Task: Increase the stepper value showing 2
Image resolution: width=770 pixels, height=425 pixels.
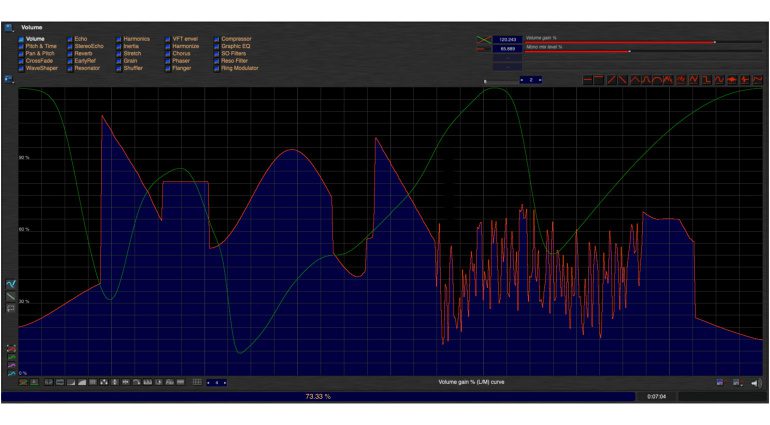Action: pyautogui.click(x=540, y=80)
